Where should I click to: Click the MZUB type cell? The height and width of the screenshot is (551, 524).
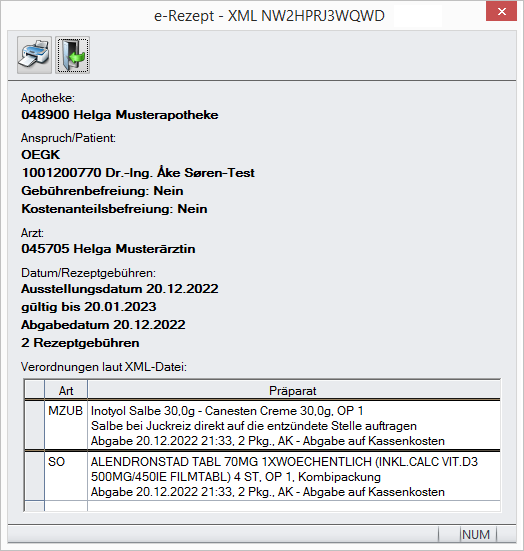tap(66, 425)
